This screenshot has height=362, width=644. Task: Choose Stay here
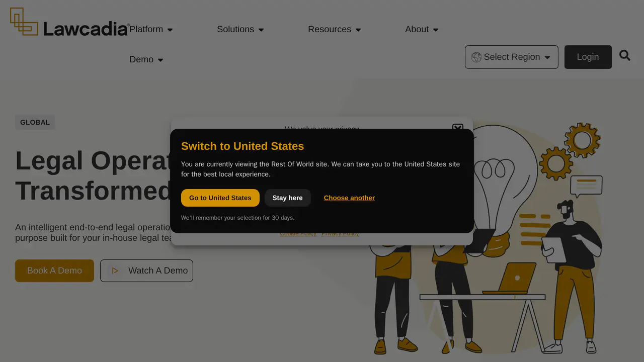click(x=288, y=198)
